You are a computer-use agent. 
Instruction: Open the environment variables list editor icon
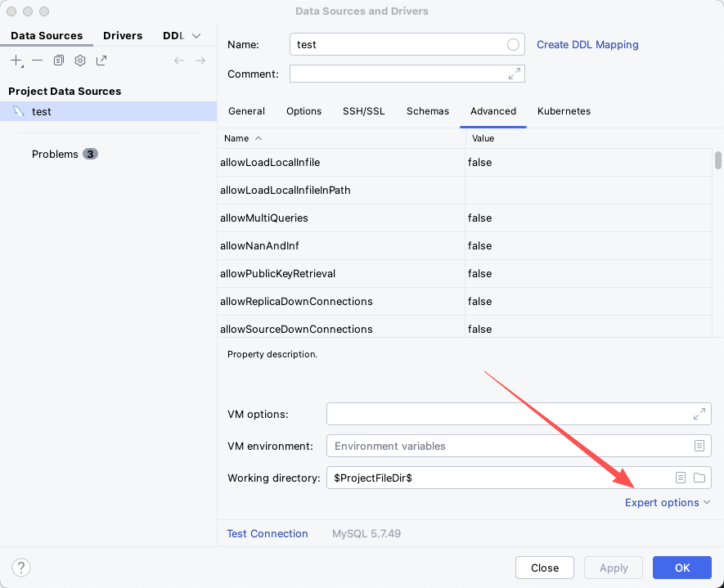(x=699, y=446)
